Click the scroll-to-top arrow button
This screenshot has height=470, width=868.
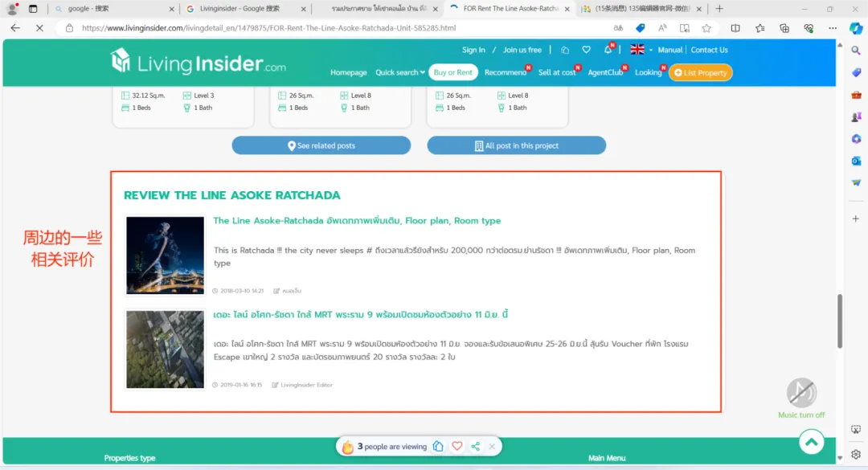pos(811,442)
